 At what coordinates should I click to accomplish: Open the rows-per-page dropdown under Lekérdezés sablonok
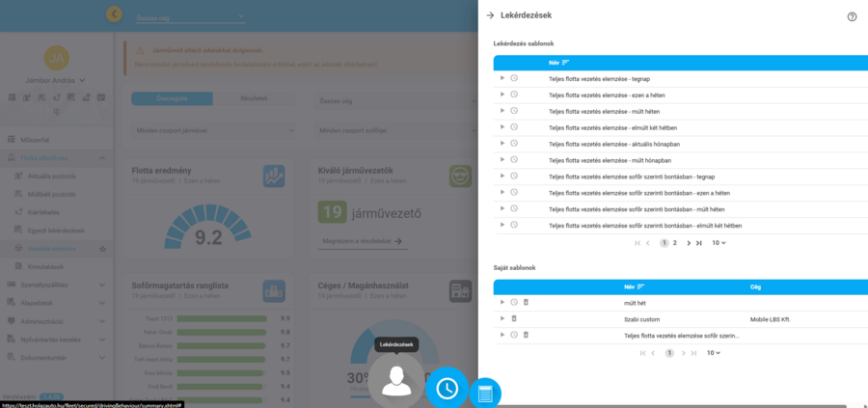pos(719,242)
